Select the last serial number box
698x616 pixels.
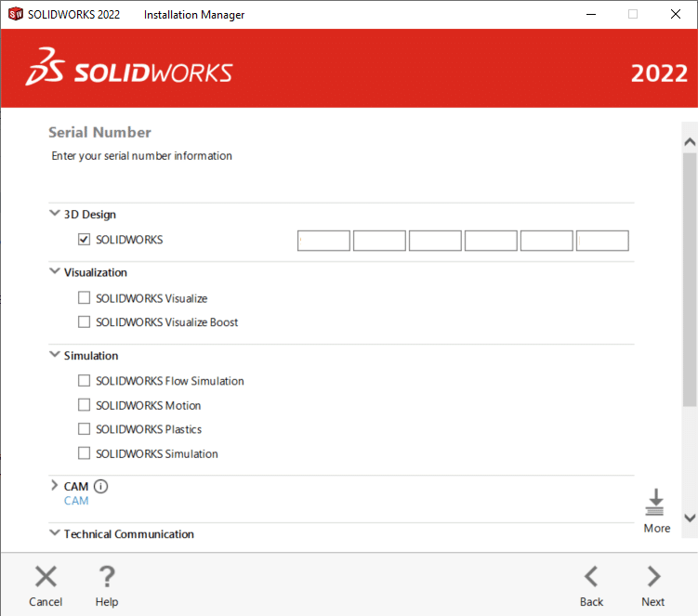pos(602,241)
